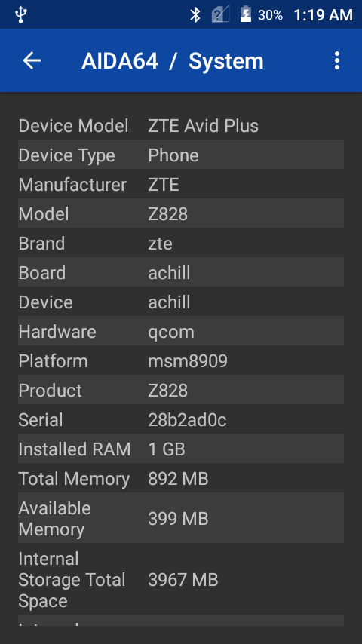Tap the Manufacturer ZTE row
The image size is (362, 644).
181,184
